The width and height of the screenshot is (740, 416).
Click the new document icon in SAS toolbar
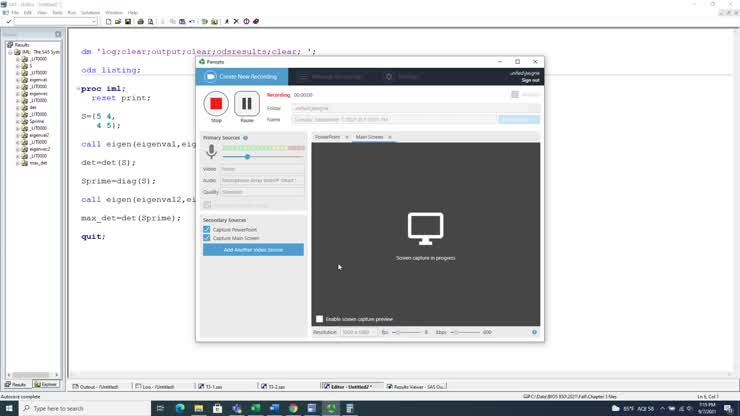pyautogui.click(x=107, y=21)
